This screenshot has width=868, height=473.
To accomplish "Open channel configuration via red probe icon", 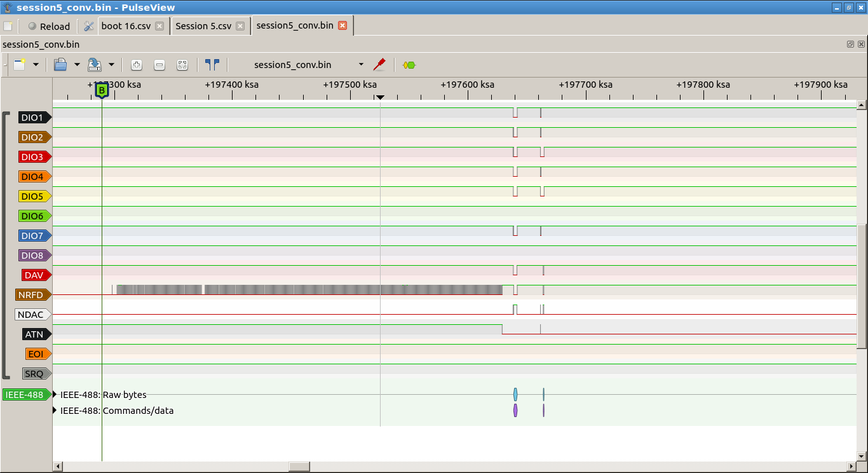I will (379, 65).
